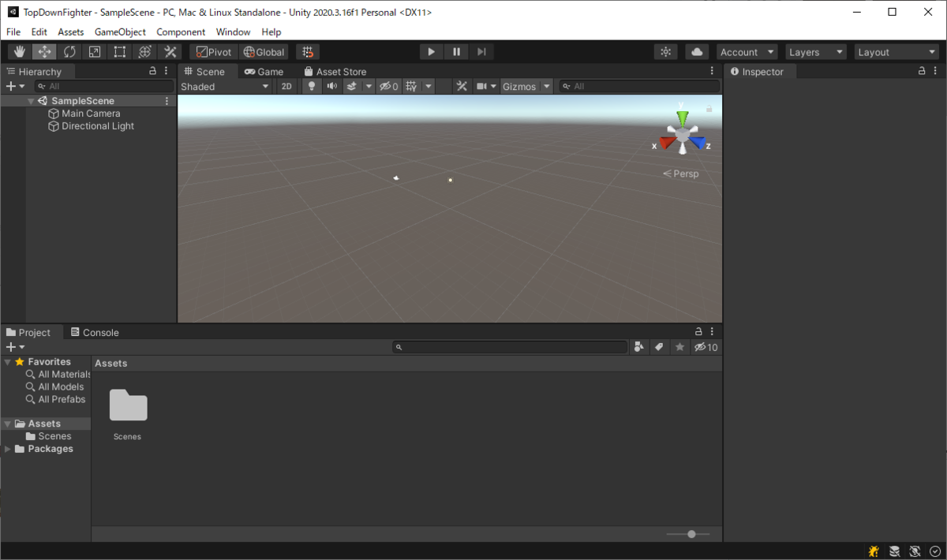This screenshot has width=947, height=560.
Task: Open the Shaded draw mode dropdown
Action: point(225,87)
